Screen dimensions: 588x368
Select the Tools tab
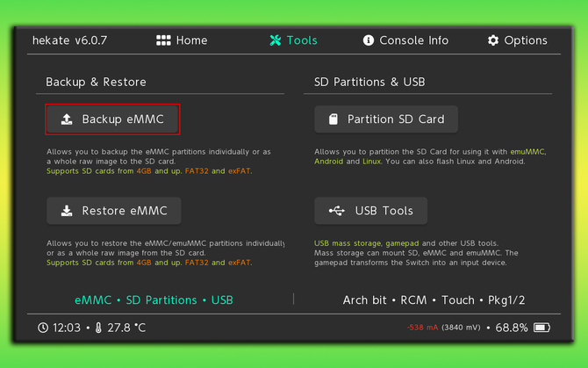pos(293,40)
